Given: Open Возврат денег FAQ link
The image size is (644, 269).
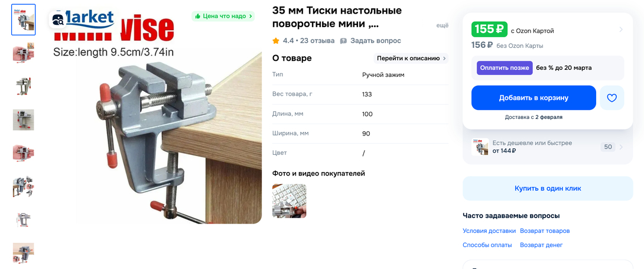Looking at the screenshot, I should [x=541, y=245].
